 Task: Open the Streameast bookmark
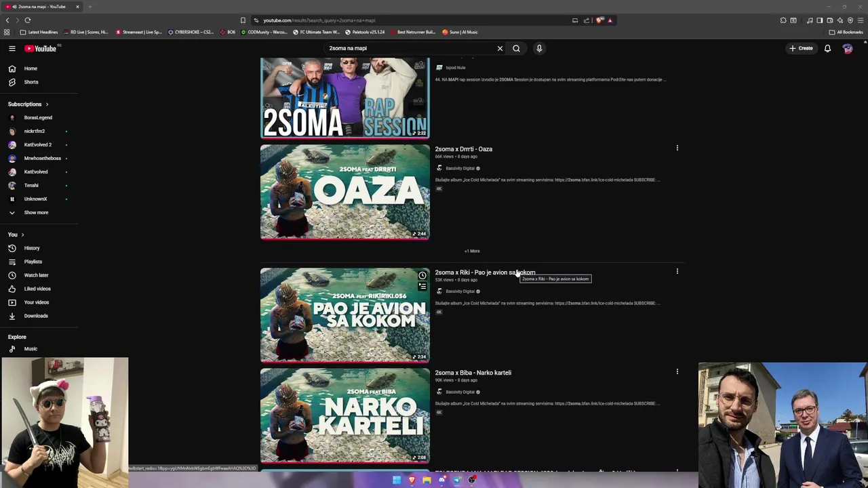pos(139,32)
